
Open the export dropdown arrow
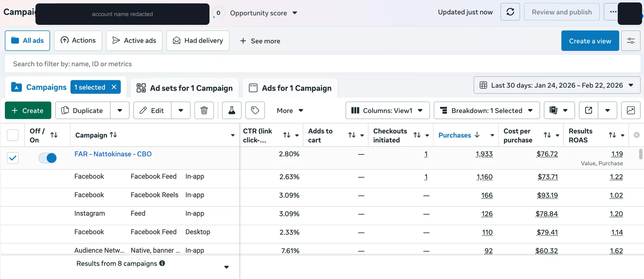tap(607, 110)
